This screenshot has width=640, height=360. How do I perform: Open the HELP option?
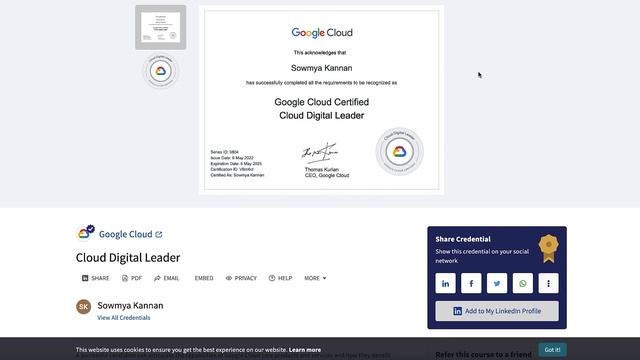pos(280,278)
